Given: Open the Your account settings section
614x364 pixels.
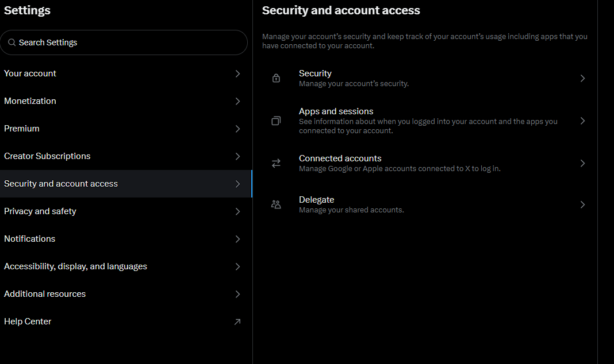Looking at the screenshot, I should click(x=126, y=73).
